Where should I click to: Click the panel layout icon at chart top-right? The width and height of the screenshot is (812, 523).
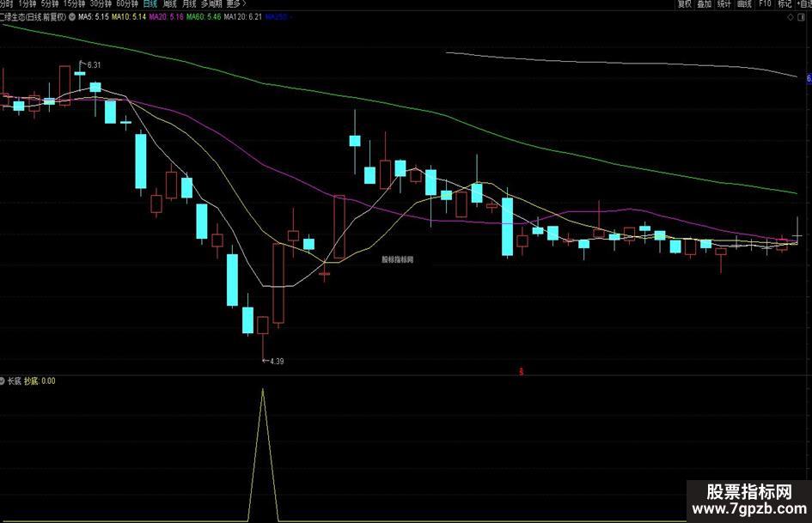[802, 17]
